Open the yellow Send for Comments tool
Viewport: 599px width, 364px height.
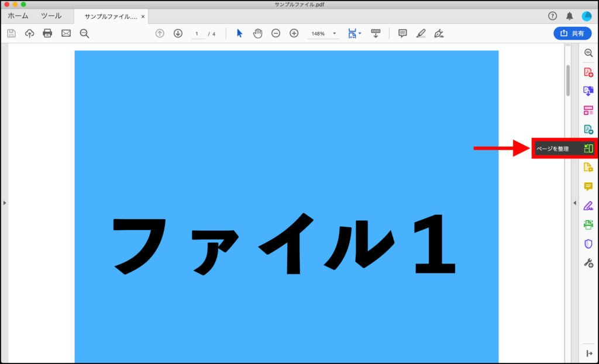(588, 167)
